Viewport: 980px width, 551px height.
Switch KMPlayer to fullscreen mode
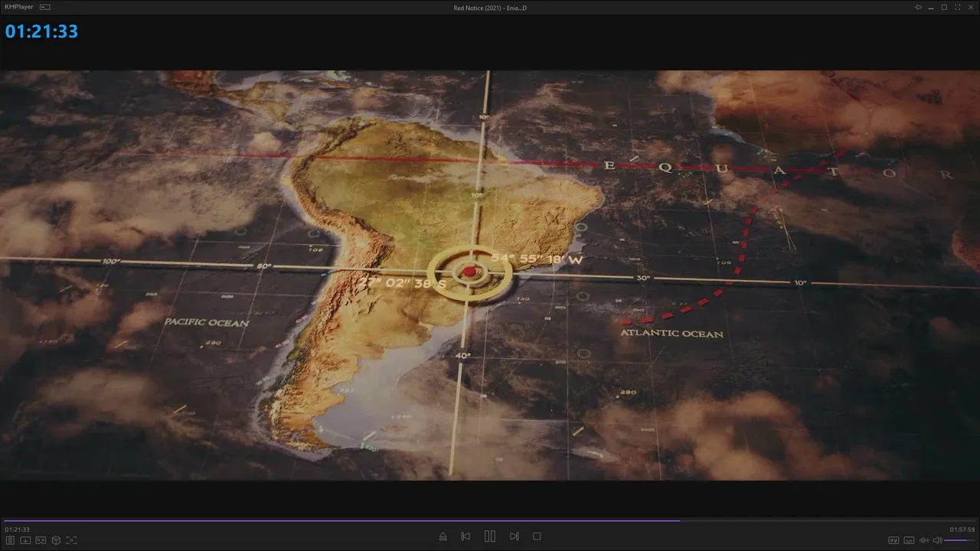[x=957, y=7]
